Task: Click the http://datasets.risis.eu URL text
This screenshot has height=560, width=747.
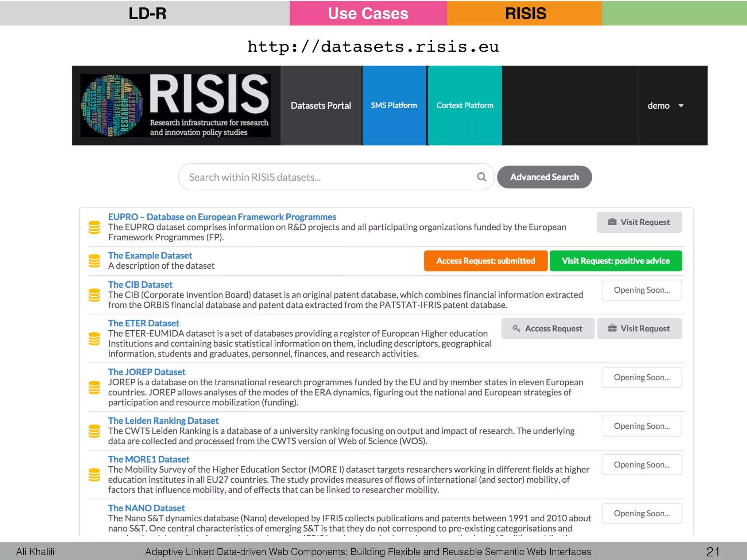Action: pos(373,47)
